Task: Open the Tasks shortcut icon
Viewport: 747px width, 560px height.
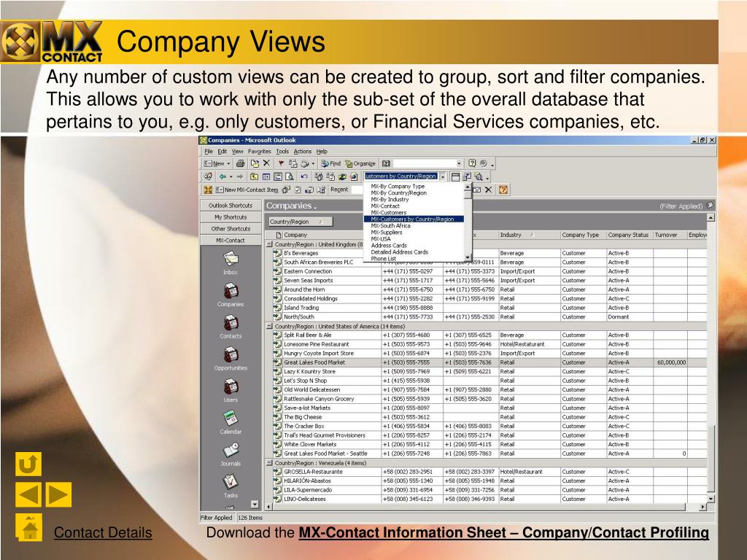Action: click(x=231, y=482)
